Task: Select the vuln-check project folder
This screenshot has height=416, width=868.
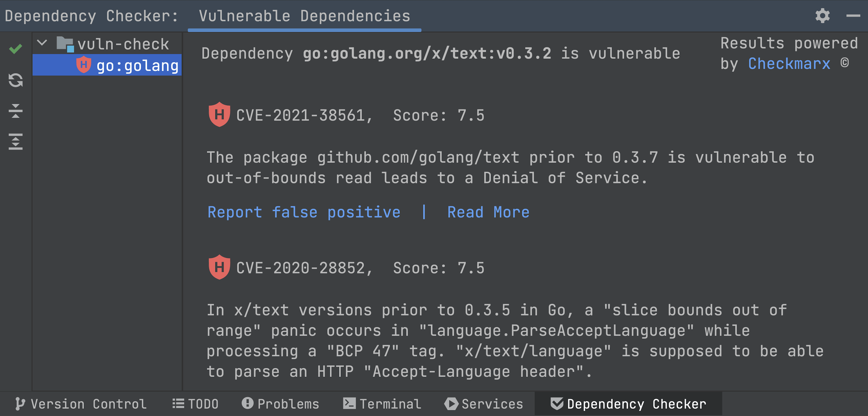Action: point(123,44)
